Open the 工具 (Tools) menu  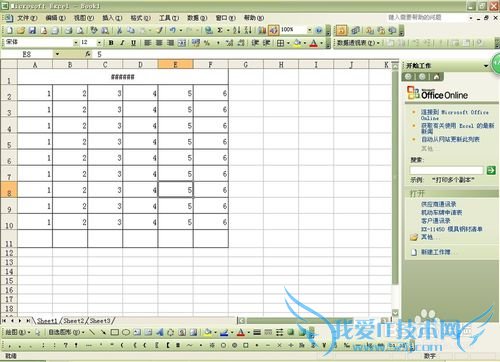click(169, 18)
